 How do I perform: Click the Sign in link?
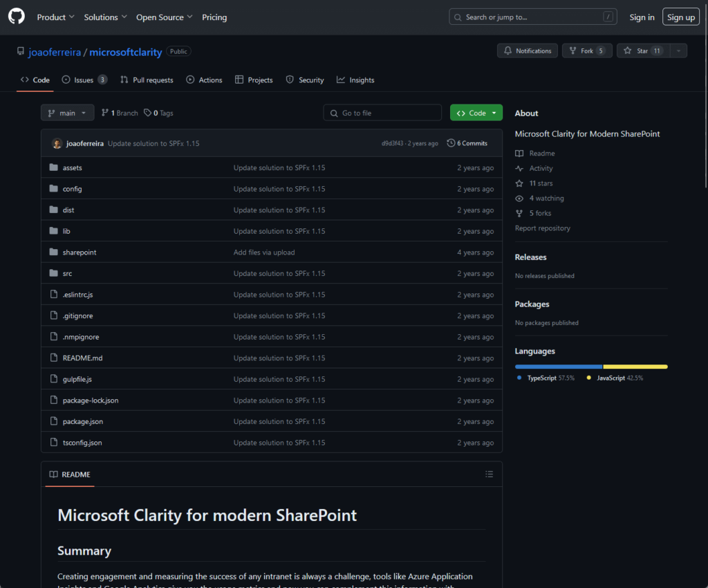pos(642,17)
